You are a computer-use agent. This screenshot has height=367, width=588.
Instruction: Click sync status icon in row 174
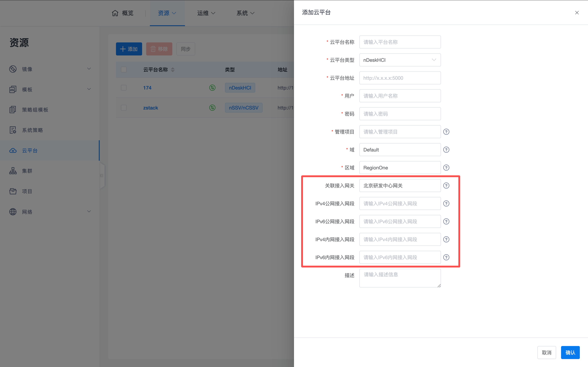pos(212,88)
